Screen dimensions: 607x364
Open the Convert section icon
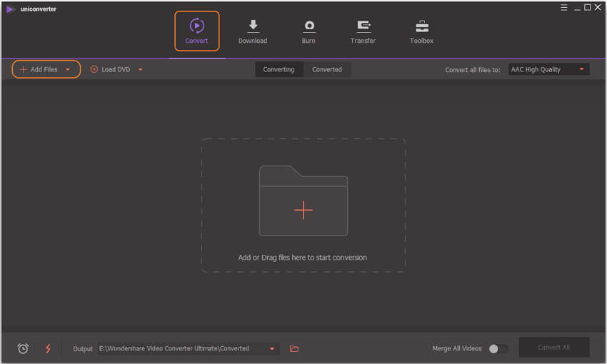pos(196,26)
